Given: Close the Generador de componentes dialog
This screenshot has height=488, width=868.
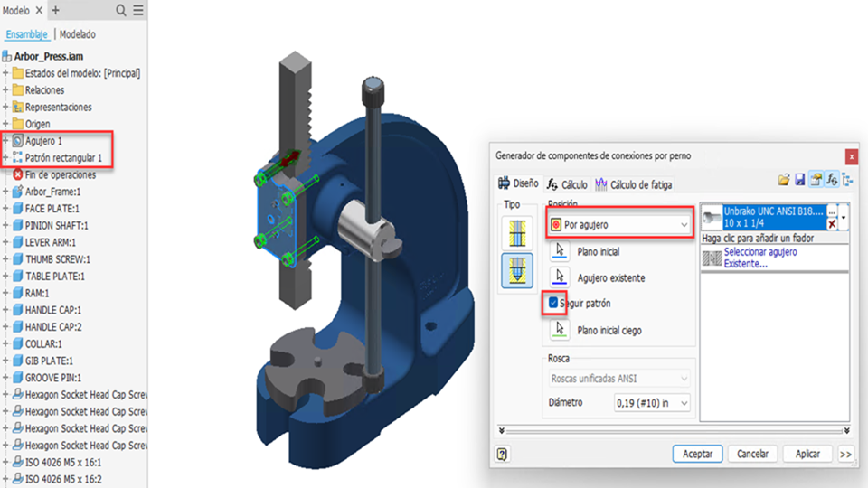Looking at the screenshot, I should [852, 157].
